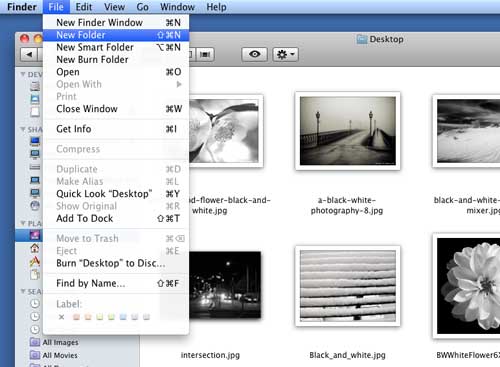500x367 pixels.
Task: Apply the orange label color
Action: point(88,317)
